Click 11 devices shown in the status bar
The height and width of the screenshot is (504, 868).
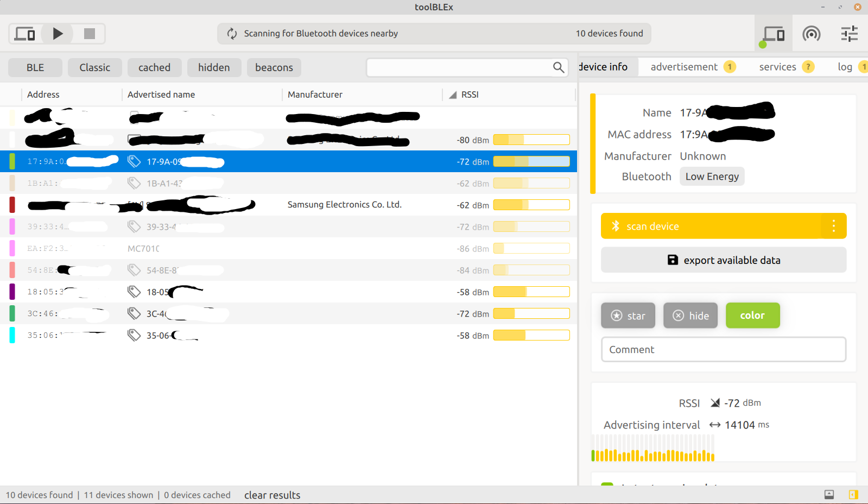pyautogui.click(x=118, y=495)
